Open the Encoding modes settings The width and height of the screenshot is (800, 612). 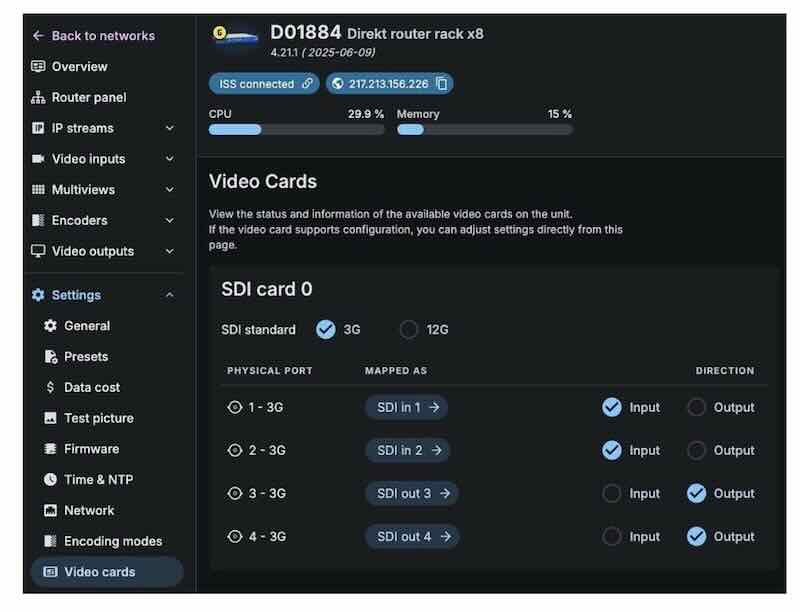pyautogui.click(x=112, y=541)
